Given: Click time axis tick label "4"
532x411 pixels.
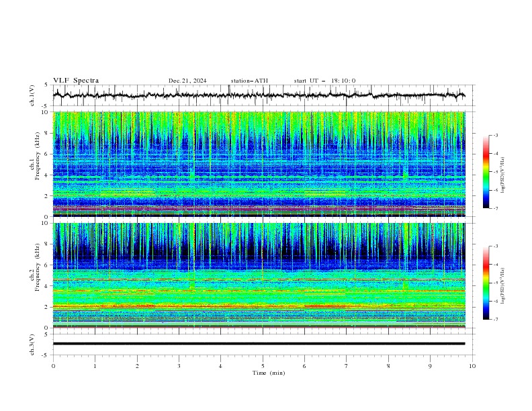Looking at the screenshot, I should tap(220, 366).
